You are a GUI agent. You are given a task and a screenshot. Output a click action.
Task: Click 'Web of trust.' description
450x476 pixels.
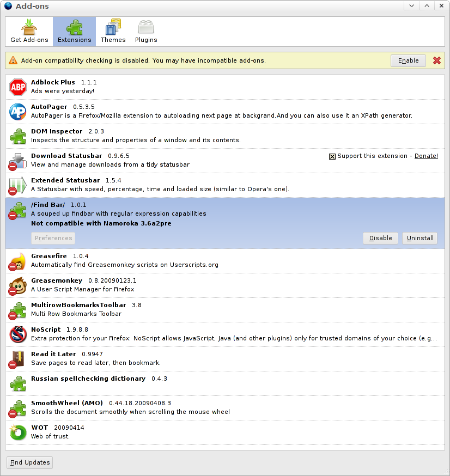[x=51, y=436]
